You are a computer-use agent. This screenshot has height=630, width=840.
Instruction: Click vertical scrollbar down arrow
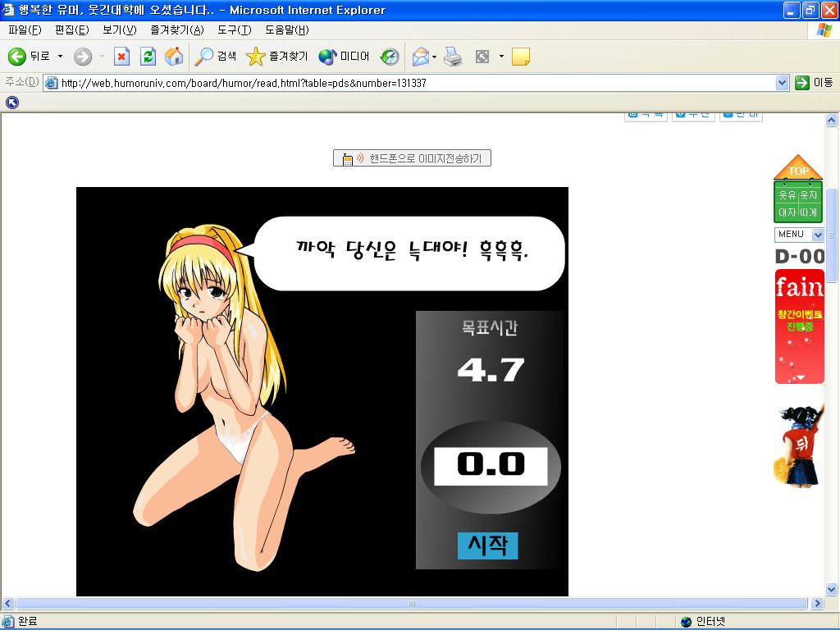click(832, 589)
